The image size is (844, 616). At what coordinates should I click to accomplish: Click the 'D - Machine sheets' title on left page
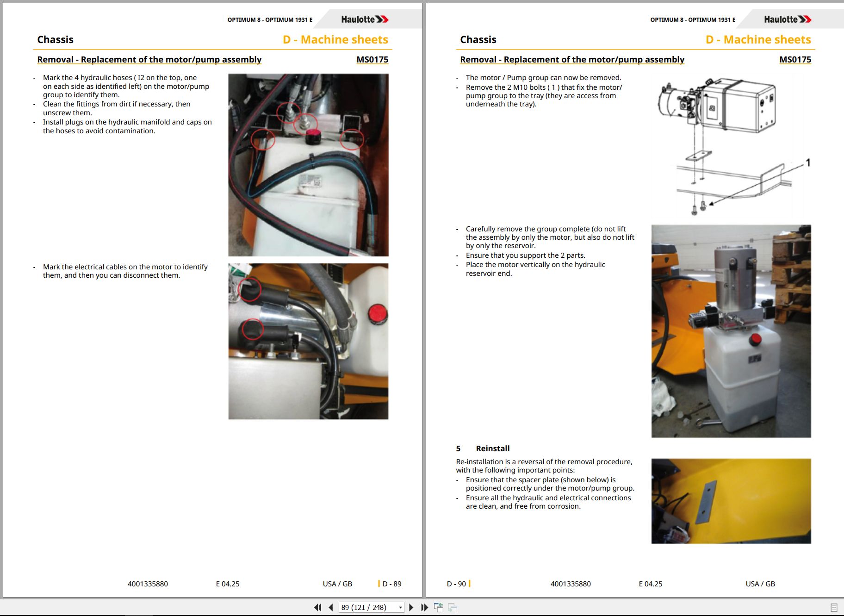335,39
